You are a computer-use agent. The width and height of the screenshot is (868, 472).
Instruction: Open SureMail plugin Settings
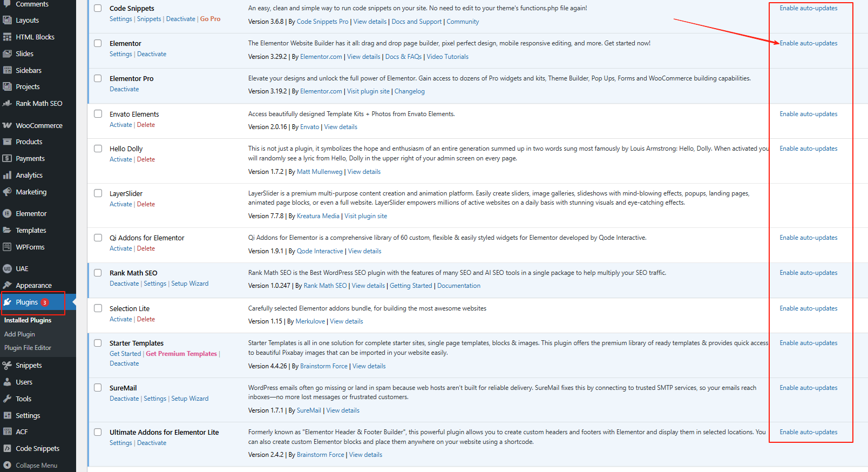pyautogui.click(x=155, y=399)
